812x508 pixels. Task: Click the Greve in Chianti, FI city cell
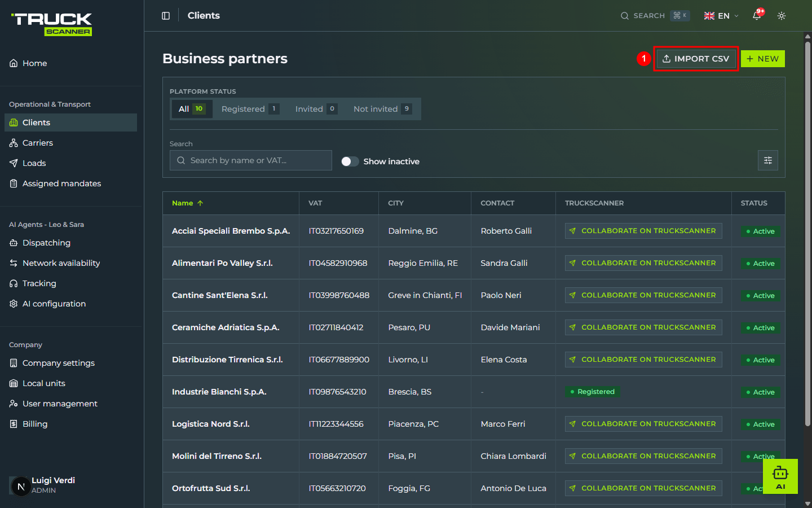coord(425,295)
